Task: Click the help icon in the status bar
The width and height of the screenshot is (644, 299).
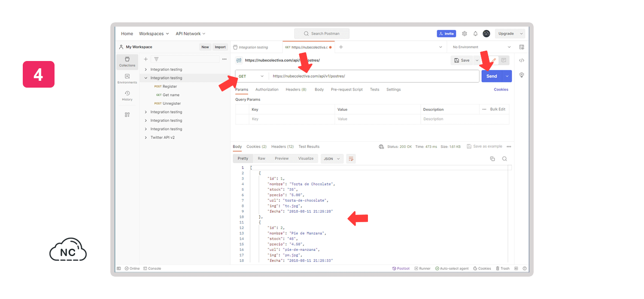Action: 525,268
